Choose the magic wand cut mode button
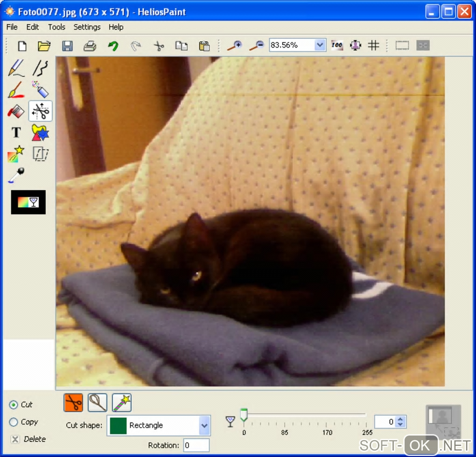The height and width of the screenshot is (457, 476). click(x=122, y=403)
